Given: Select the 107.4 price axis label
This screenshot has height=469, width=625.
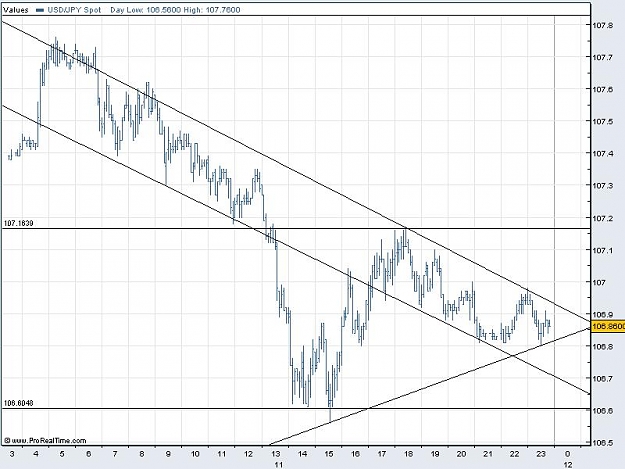Looking at the screenshot, I should click(x=602, y=154).
